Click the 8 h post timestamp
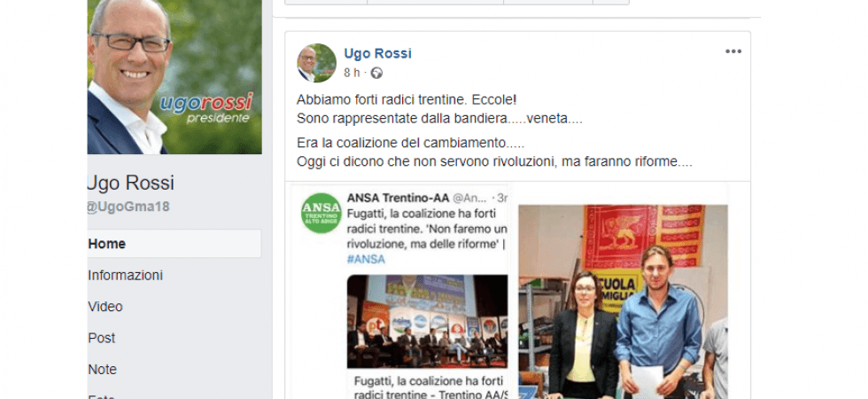The height and width of the screenshot is (399, 868). 352,73
